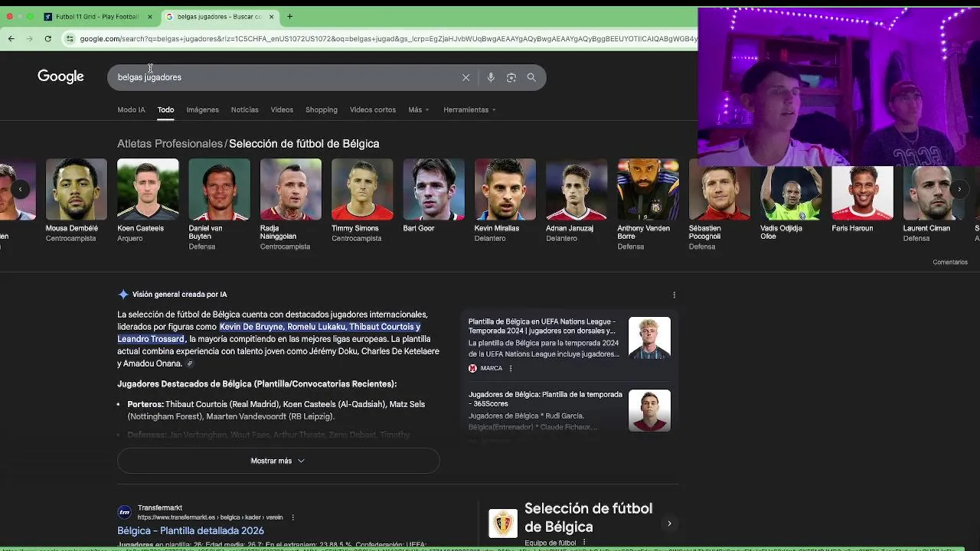Viewport: 980px width, 551px height.
Task: Open the Herramientas dropdown
Action: pyautogui.click(x=469, y=109)
